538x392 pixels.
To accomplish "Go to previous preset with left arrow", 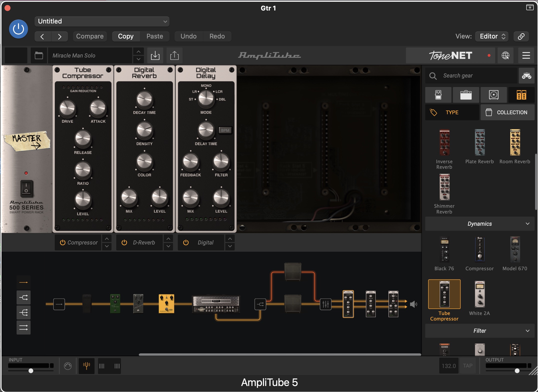I will pyautogui.click(x=42, y=36).
